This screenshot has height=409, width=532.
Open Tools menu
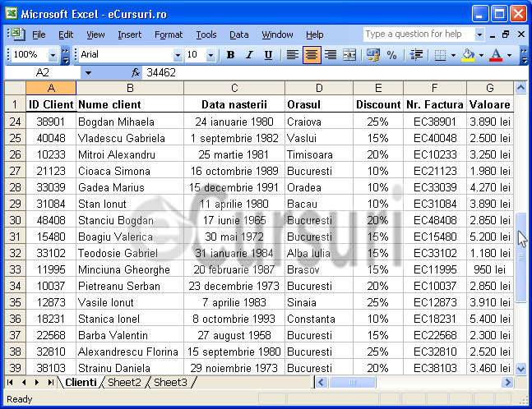(x=206, y=34)
